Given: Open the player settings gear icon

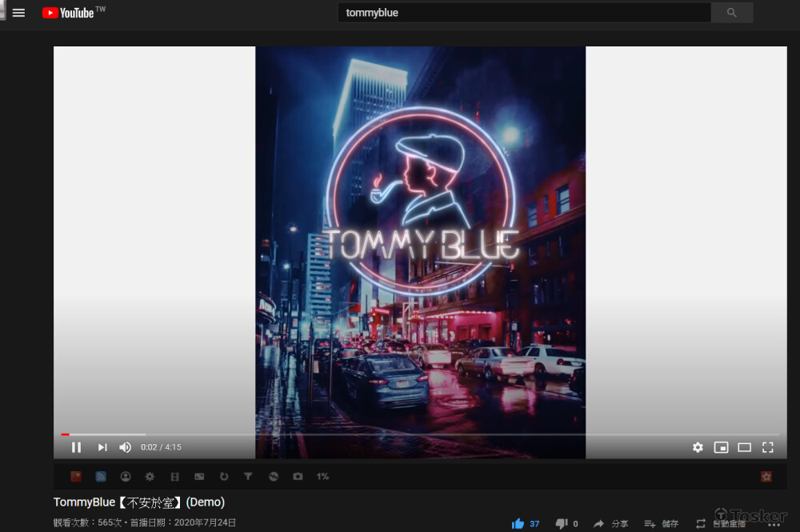Looking at the screenshot, I should pyautogui.click(x=698, y=447).
